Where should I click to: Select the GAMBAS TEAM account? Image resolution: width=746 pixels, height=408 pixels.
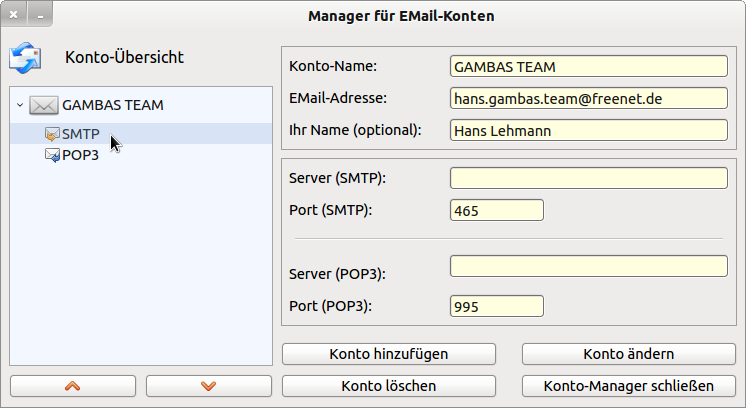click(112, 105)
